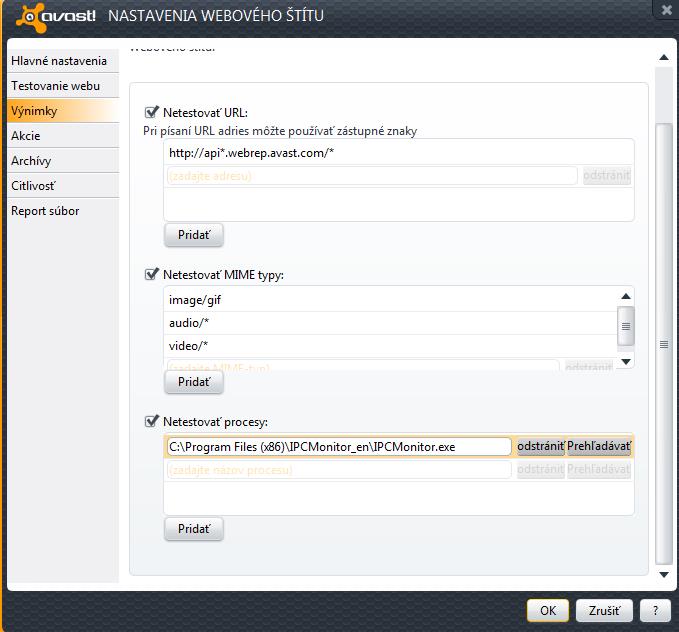Click the 'zadajte názov procesu' input field
679x632 pixels.
[339, 470]
